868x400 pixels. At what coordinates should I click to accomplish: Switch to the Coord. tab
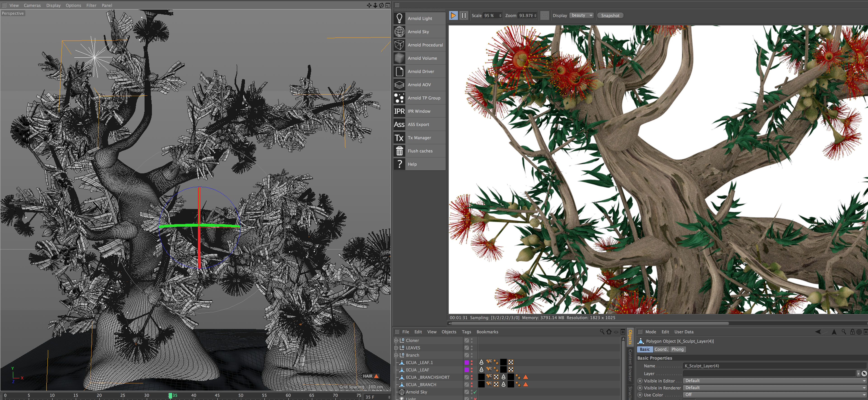tap(661, 349)
